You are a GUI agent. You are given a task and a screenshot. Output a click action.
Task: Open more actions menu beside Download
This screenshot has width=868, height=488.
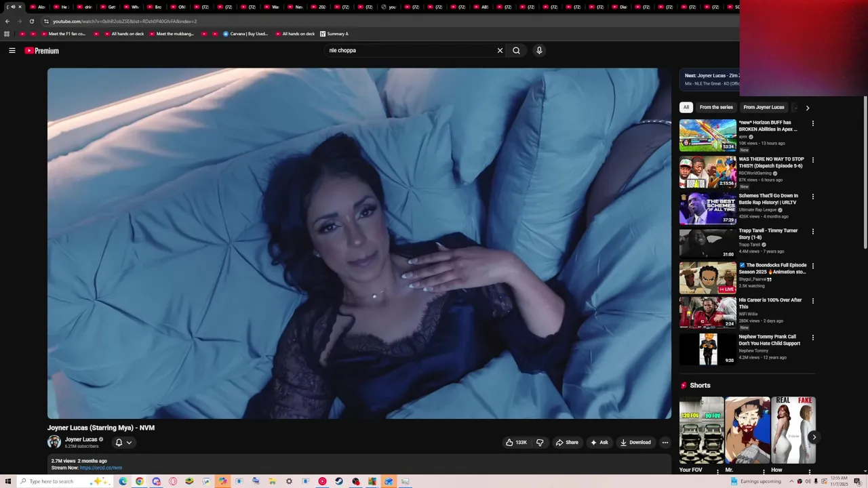[x=665, y=443]
